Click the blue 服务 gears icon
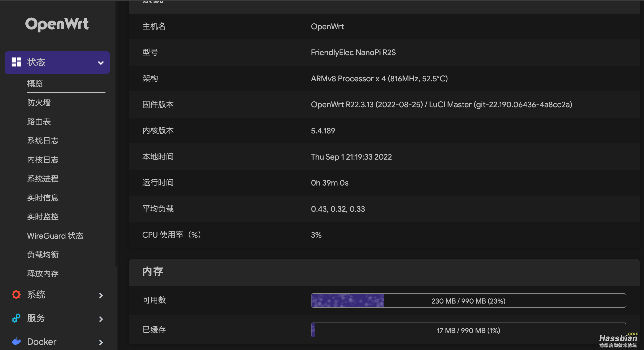 [x=16, y=318]
